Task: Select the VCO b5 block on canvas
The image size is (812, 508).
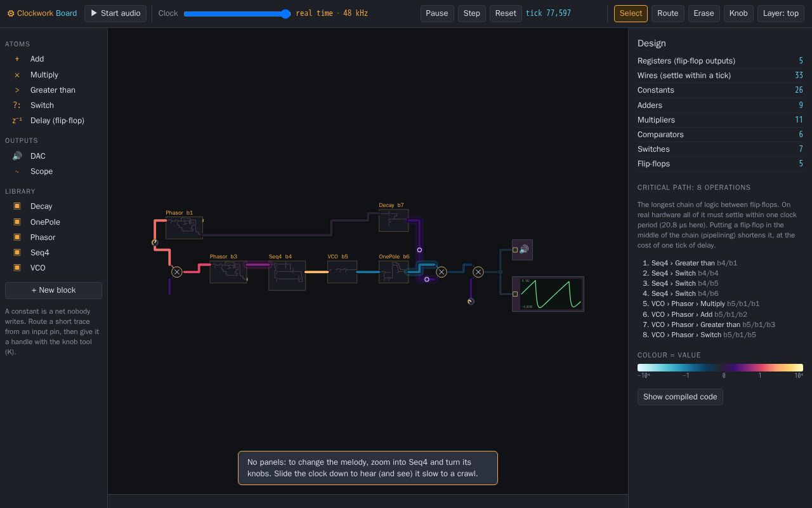Action: [x=342, y=272]
